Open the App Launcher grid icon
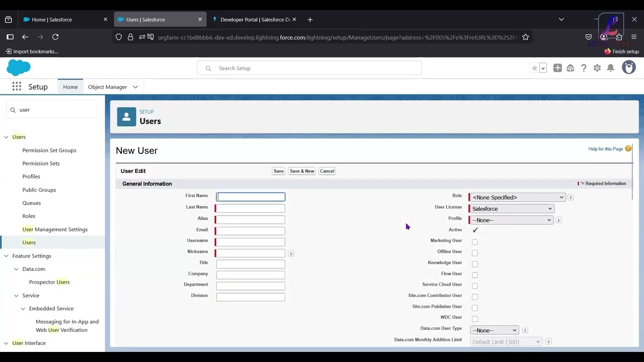Viewport: 644px width, 362px height. coord(17,86)
